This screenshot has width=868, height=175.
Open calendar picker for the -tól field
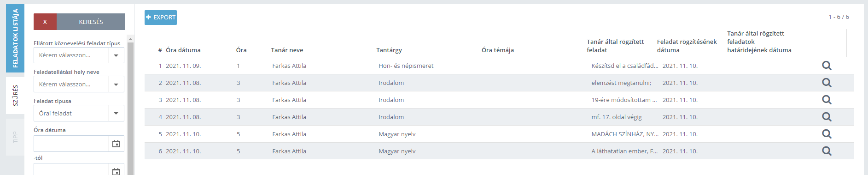(116, 170)
